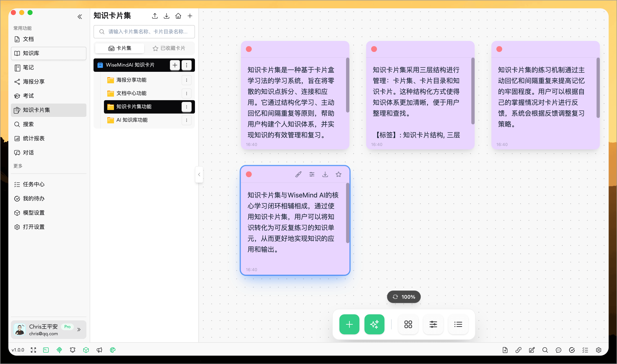Select the 知识卡片集功能 folder
This screenshot has height=364, width=617.
click(137, 107)
